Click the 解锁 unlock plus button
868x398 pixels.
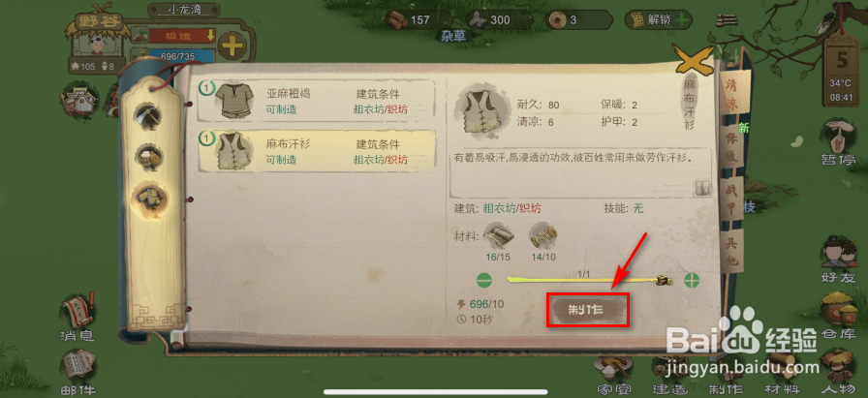pyautogui.click(x=683, y=20)
